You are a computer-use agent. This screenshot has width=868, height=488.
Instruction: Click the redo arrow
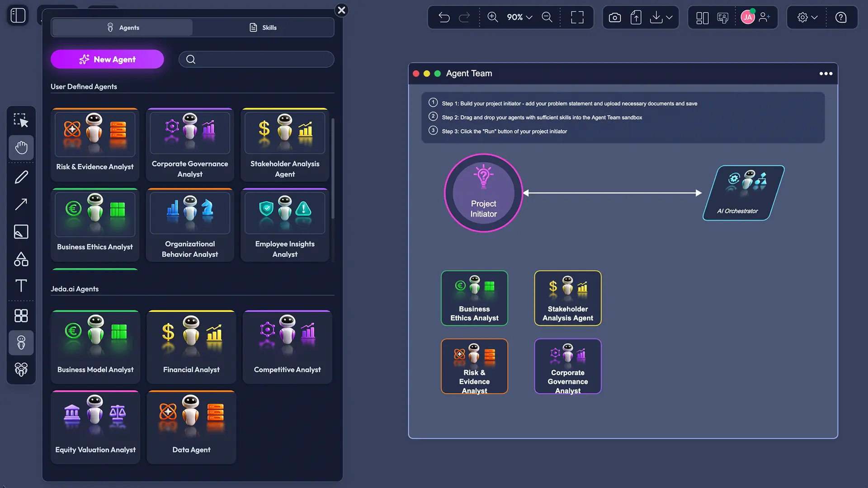[464, 17]
